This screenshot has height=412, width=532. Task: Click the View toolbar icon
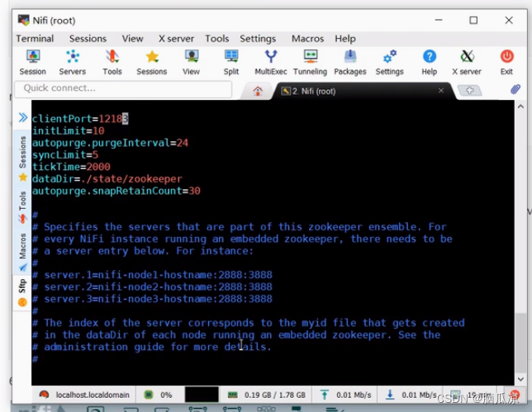[192, 63]
